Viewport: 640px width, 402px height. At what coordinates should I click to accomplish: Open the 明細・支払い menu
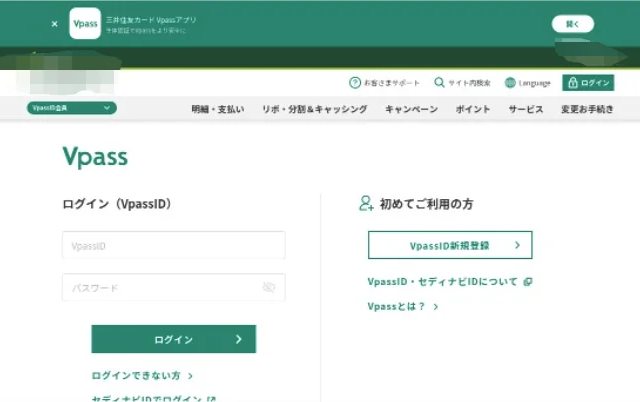[x=217, y=109]
